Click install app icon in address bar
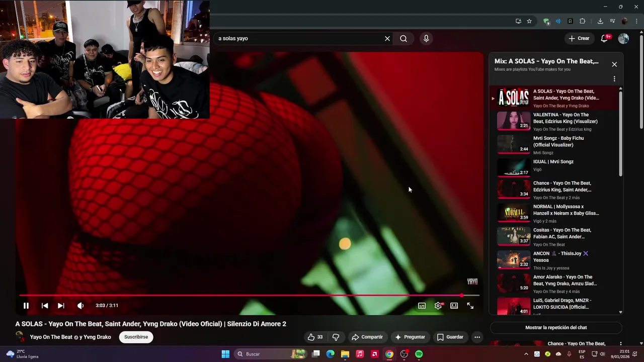Screen dimensions: 644x362 tap(518, 21)
